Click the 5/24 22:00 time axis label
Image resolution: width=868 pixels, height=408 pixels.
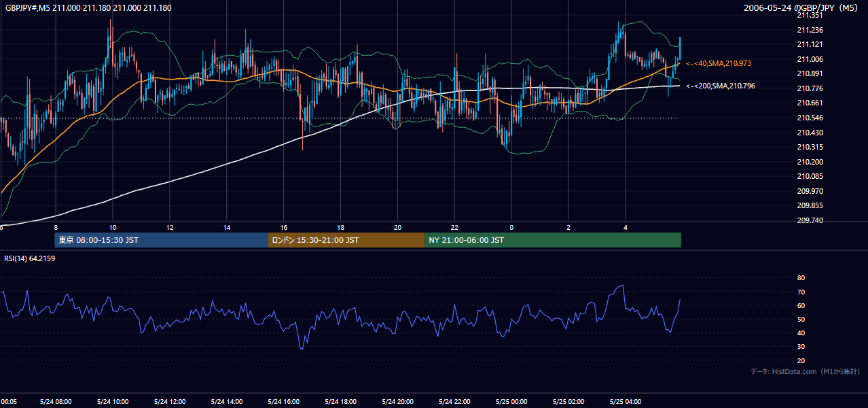pos(454,402)
